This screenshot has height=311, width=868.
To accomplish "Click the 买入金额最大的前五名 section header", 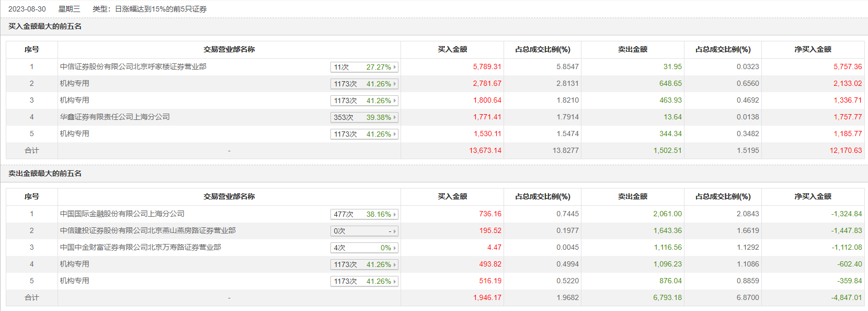I will point(45,26).
